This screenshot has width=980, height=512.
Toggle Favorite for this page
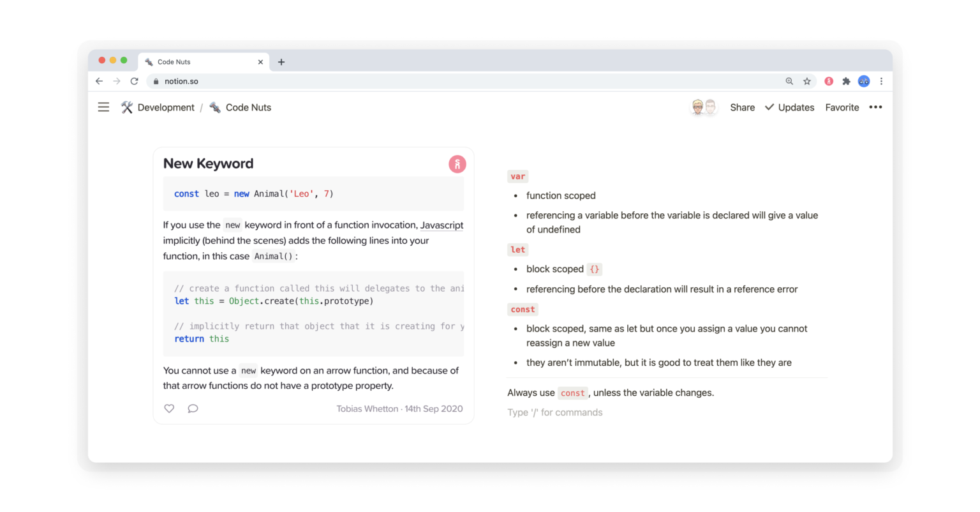pos(842,107)
